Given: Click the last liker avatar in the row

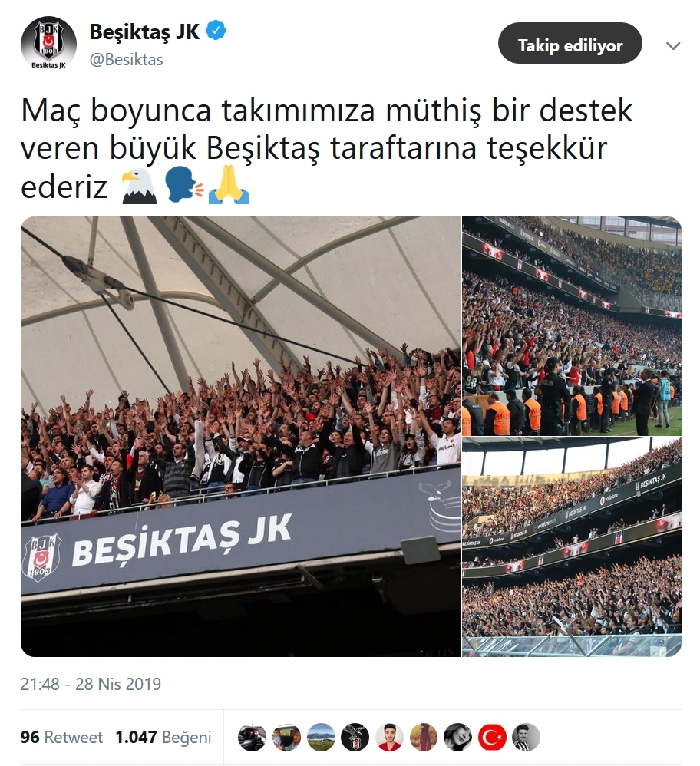Looking at the screenshot, I should tap(526, 737).
